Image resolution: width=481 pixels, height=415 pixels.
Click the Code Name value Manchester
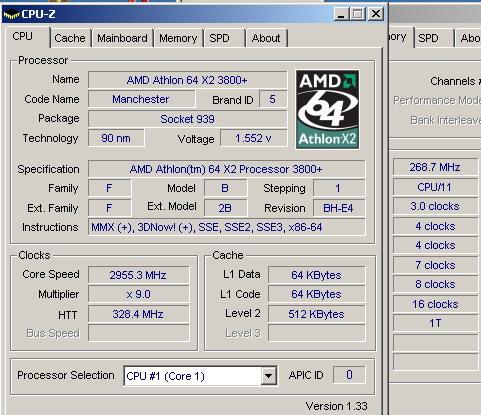click(x=141, y=99)
